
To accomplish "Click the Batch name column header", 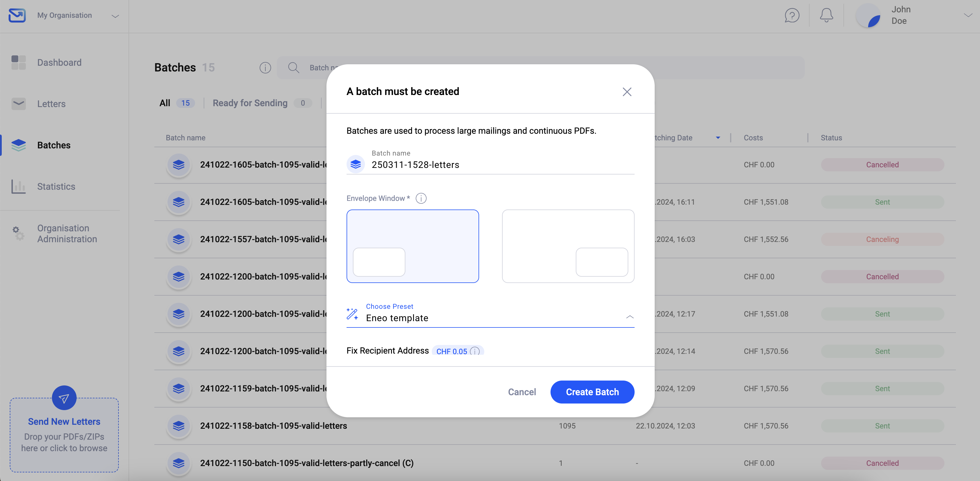I will click(186, 138).
